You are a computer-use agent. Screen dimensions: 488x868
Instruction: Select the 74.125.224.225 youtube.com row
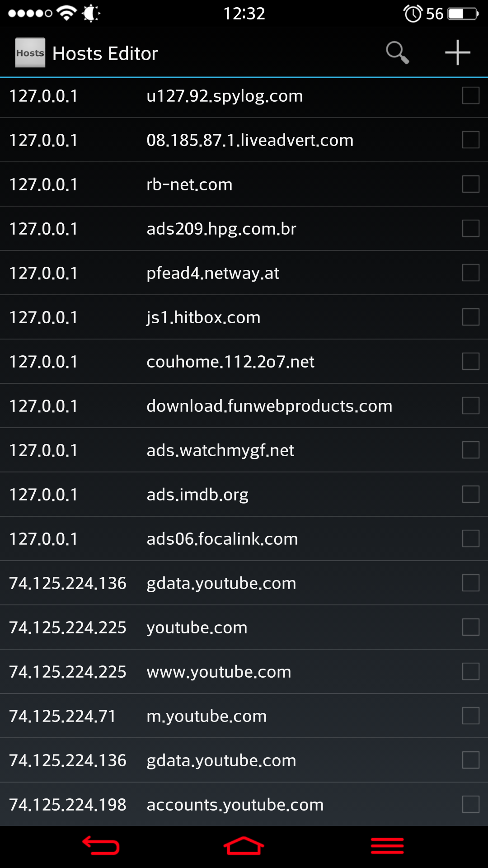click(x=244, y=627)
